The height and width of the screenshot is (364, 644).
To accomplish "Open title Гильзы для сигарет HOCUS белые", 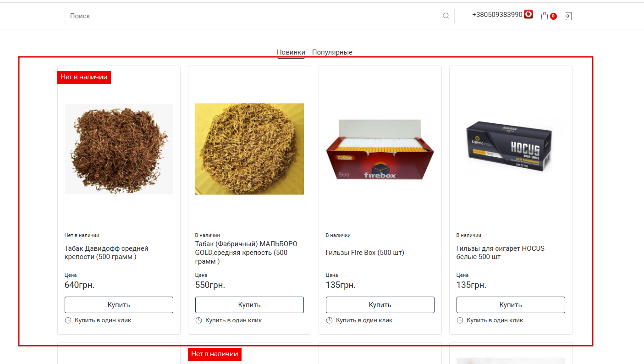I will tap(501, 253).
